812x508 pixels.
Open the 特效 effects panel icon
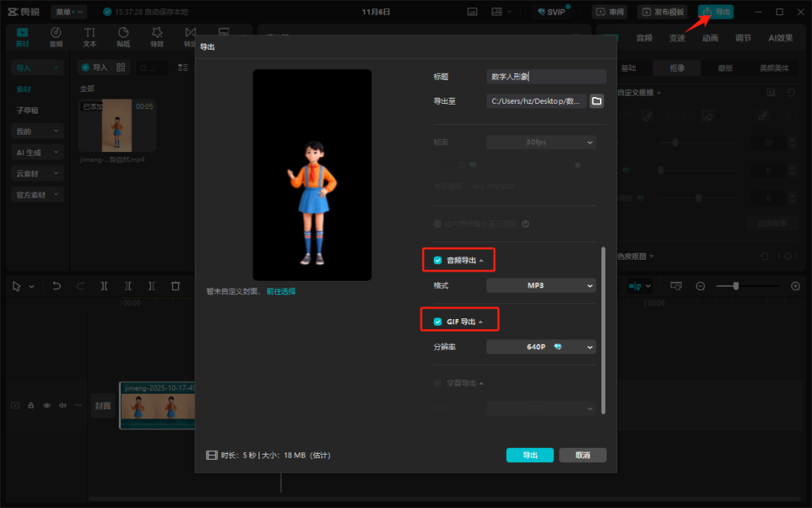click(x=156, y=37)
